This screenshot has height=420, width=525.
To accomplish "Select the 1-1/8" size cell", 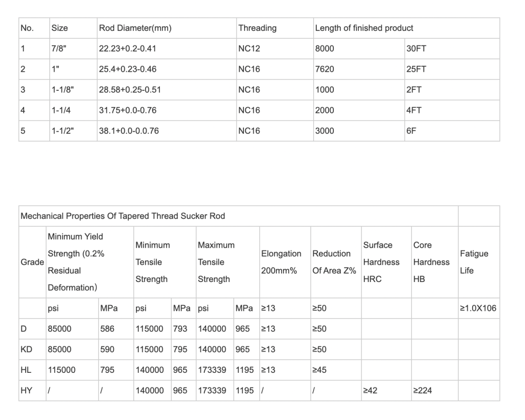I will (x=63, y=90).
